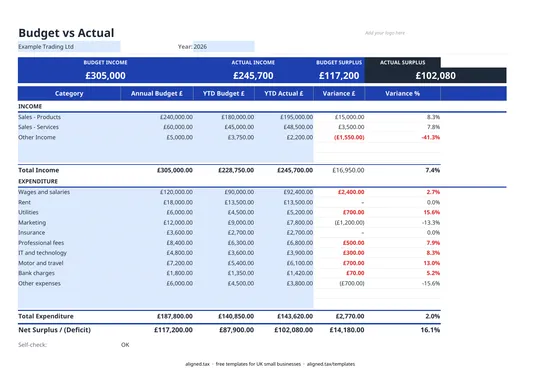
Task: Click Sales - Services YTD budget £45,000.00
Action: pos(239,127)
